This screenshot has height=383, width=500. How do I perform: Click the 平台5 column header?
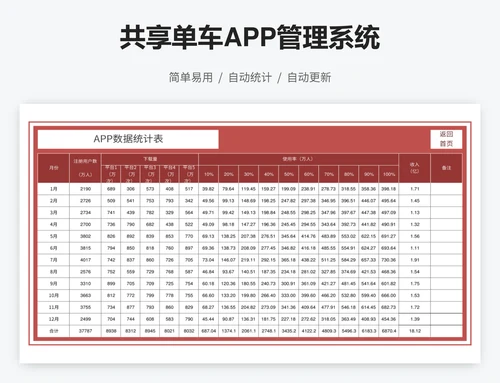[189, 174]
